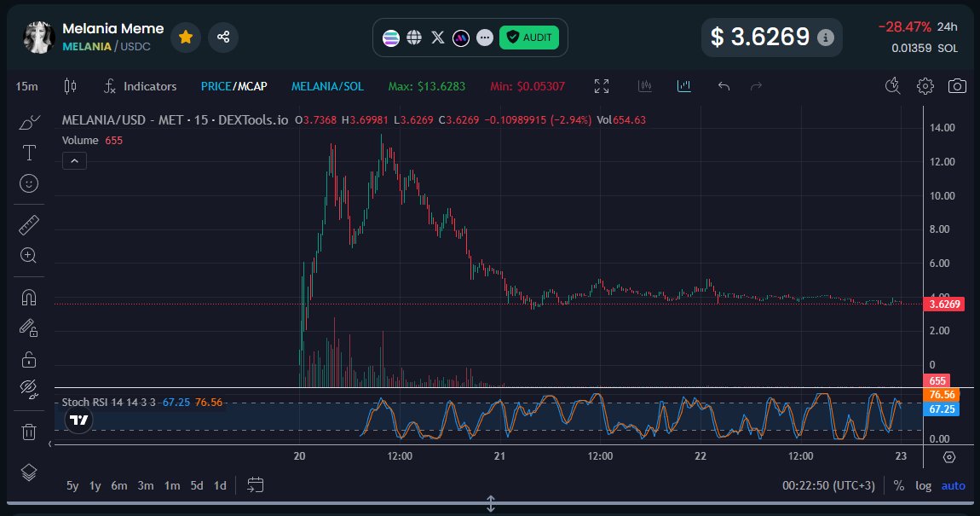Open the emoji/icons tool

tap(29, 183)
